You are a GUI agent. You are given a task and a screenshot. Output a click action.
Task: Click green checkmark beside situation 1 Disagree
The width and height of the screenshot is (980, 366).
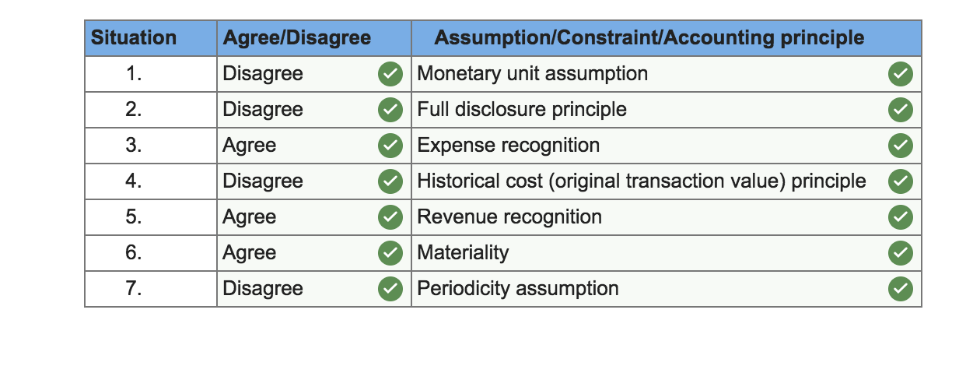(390, 74)
